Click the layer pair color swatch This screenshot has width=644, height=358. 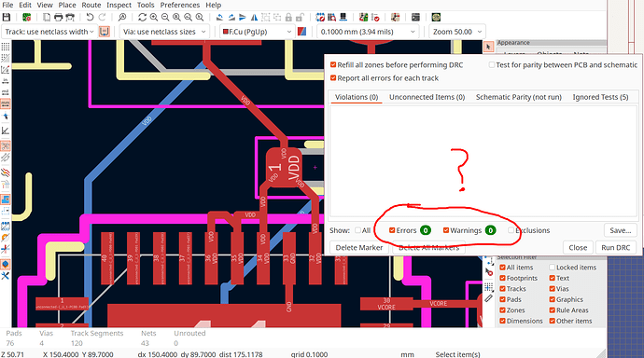(301, 32)
